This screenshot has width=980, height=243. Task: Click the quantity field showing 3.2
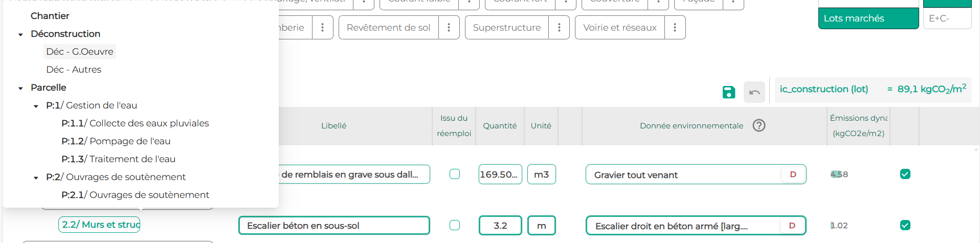pyautogui.click(x=500, y=226)
